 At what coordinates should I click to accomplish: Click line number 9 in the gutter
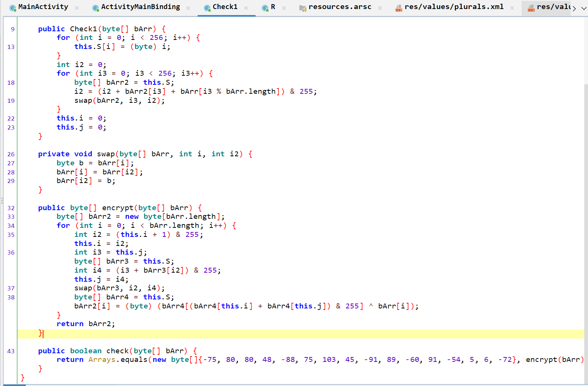pyautogui.click(x=13, y=29)
